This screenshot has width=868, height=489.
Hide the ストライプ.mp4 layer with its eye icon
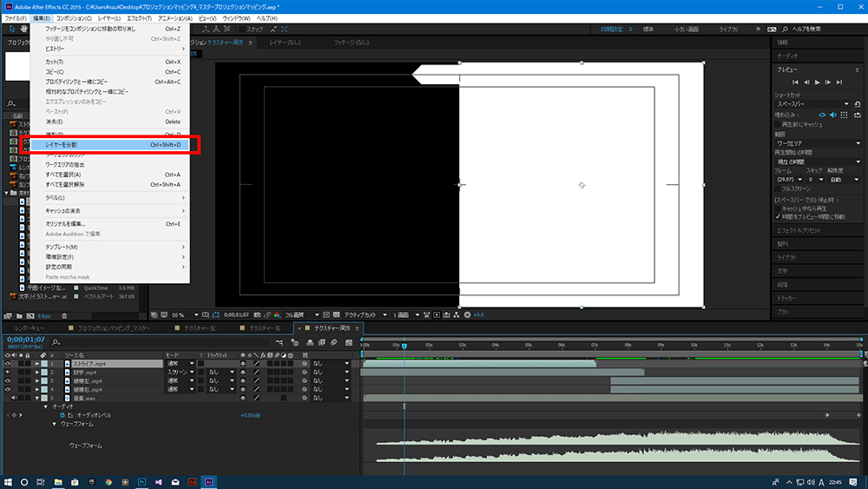(x=8, y=364)
